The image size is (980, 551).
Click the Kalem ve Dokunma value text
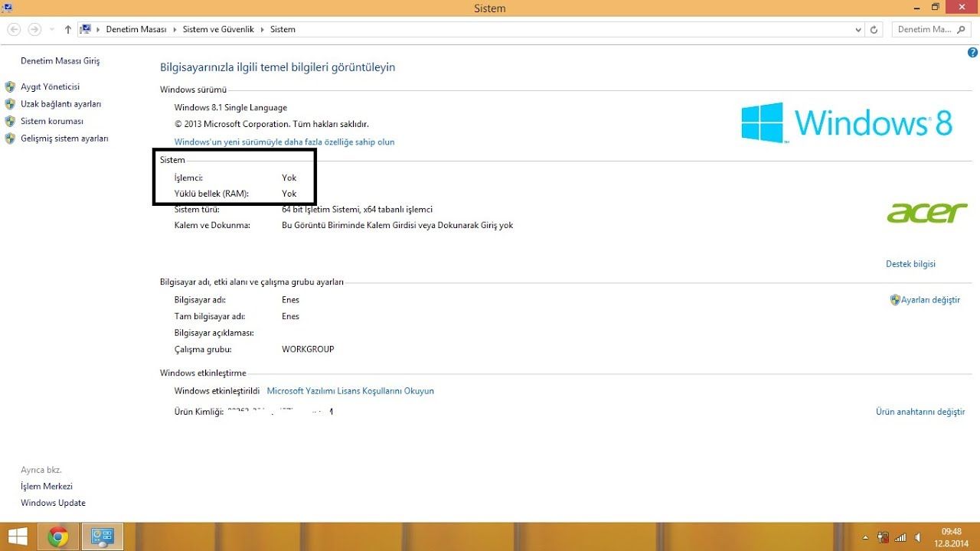[x=397, y=226]
